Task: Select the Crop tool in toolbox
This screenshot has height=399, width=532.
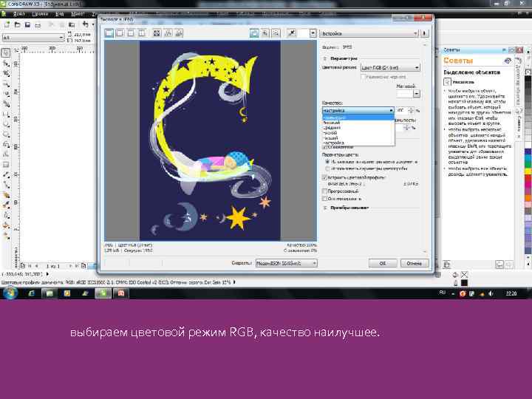Action: [x=6, y=74]
